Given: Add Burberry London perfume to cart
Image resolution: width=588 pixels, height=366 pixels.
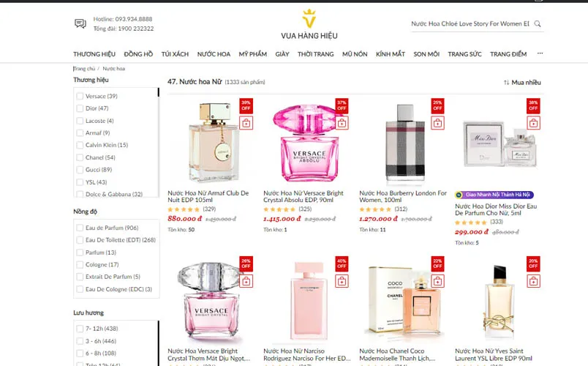Looking at the screenshot, I should pyautogui.click(x=437, y=123).
